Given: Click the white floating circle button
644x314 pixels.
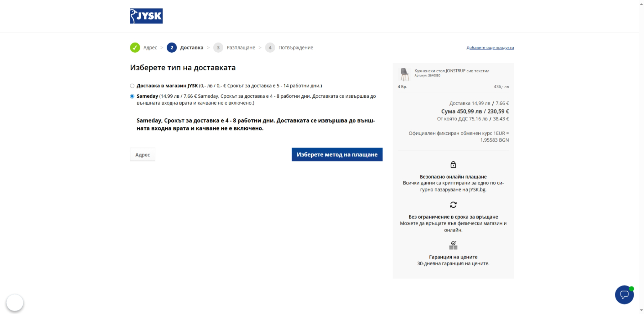Looking at the screenshot, I should (15, 302).
